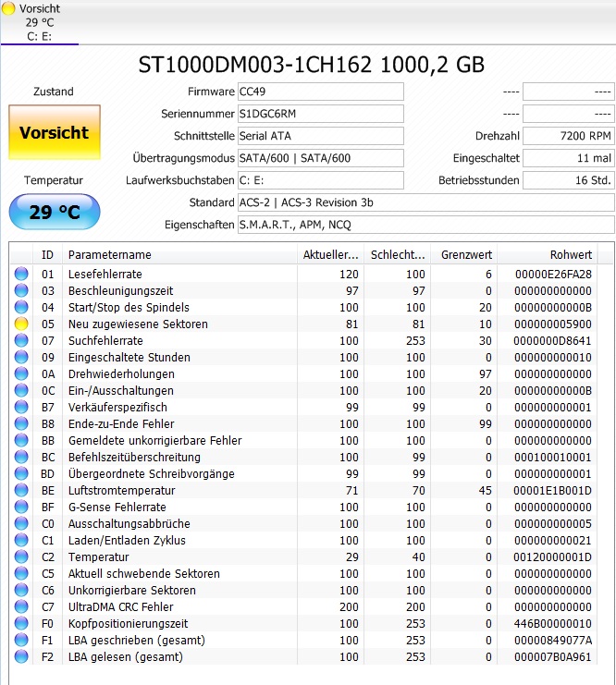Click the yellow Vorsicht health status button
Image resolution: width=616 pixels, height=685 pixels.
coord(55,132)
